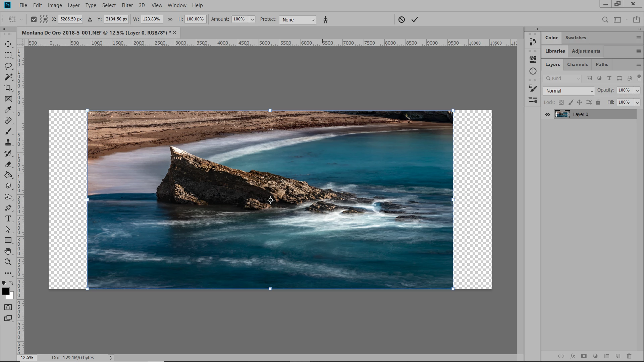This screenshot has height=362, width=644.
Task: Click the Protect skin tones icon
Action: [325, 20]
